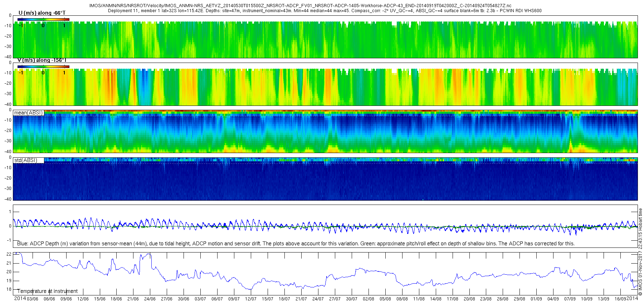Click the U velocity panel colorbar
Image resolution: width=644 pixels, height=304 pixels.
43,19
